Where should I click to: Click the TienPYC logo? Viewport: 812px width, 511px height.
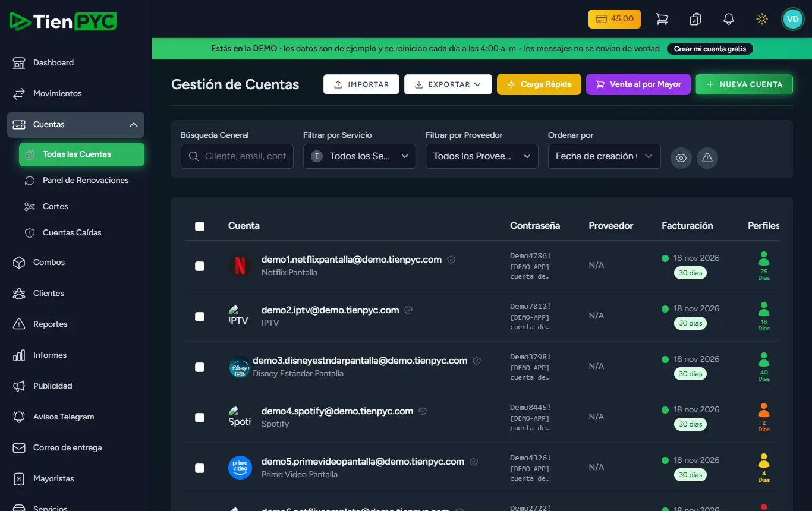pos(63,21)
